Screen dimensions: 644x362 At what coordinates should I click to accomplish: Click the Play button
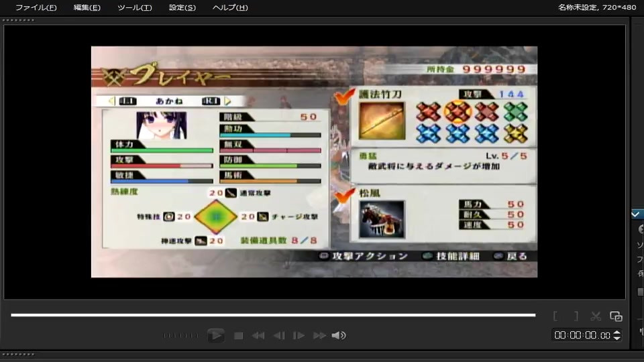click(215, 335)
